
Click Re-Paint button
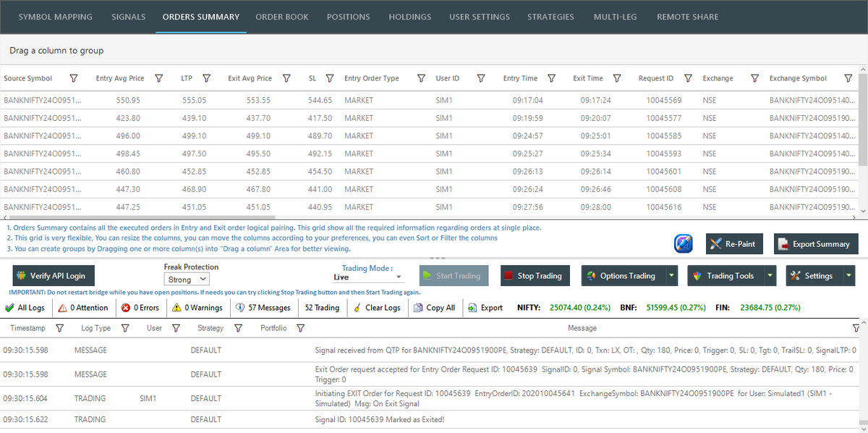pyautogui.click(x=734, y=244)
